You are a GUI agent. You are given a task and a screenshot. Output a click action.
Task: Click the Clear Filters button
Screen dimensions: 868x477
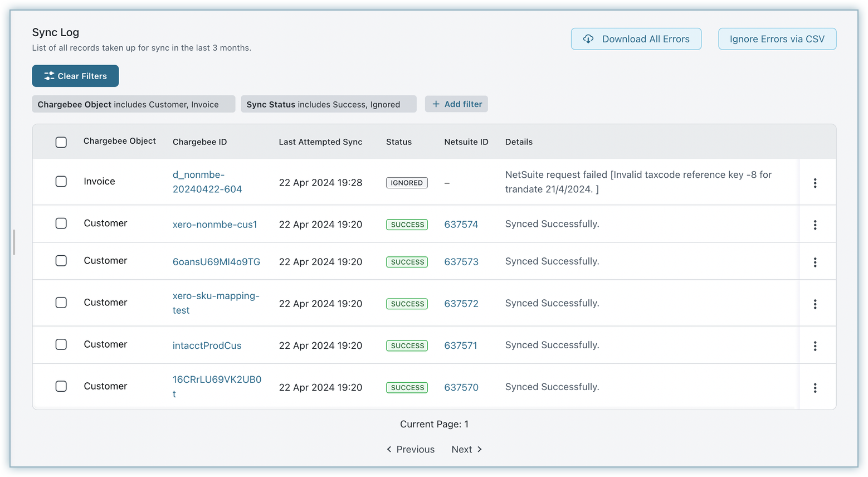point(75,76)
